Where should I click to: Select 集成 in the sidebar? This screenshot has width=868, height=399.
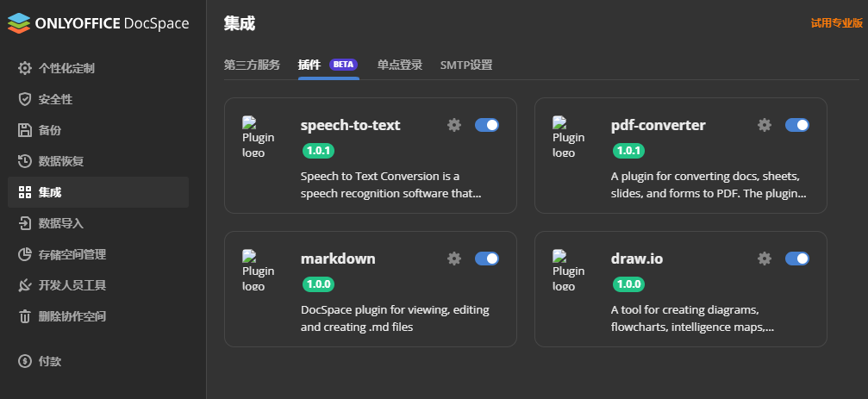coord(98,192)
